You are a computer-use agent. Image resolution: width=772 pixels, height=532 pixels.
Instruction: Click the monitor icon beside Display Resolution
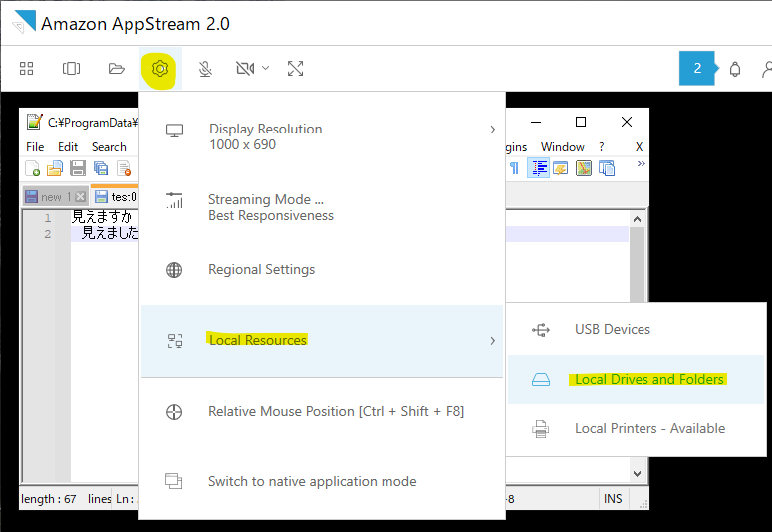tap(174, 131)
